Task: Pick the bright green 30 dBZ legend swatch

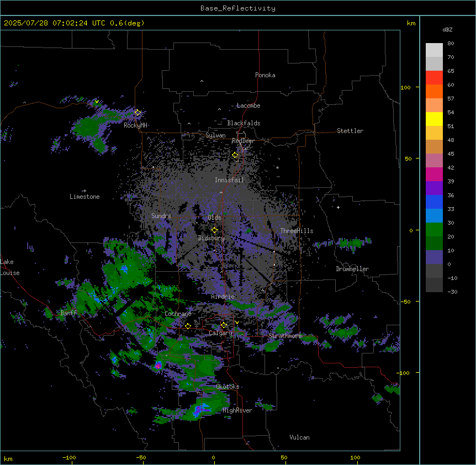Action: pyautogui.click(x=434, y=230)
